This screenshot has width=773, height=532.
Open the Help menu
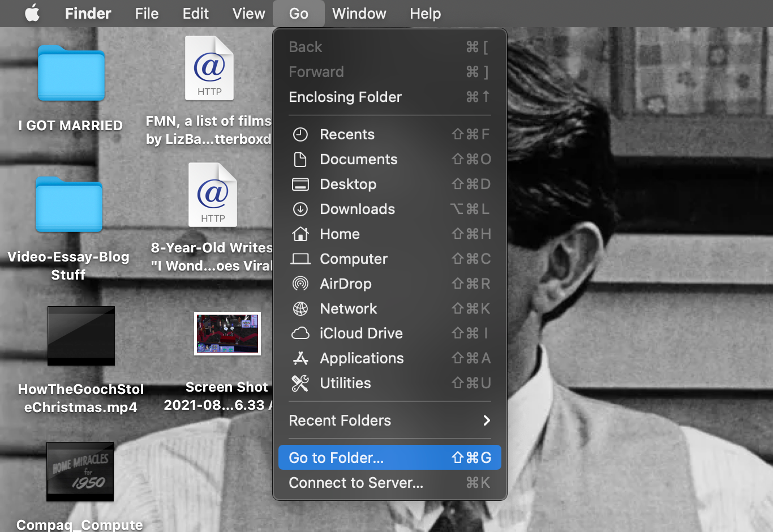click(425, 13)
